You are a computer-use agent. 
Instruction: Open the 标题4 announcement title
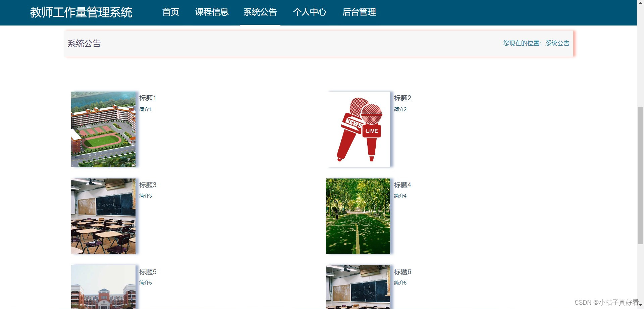click(402, 185)
